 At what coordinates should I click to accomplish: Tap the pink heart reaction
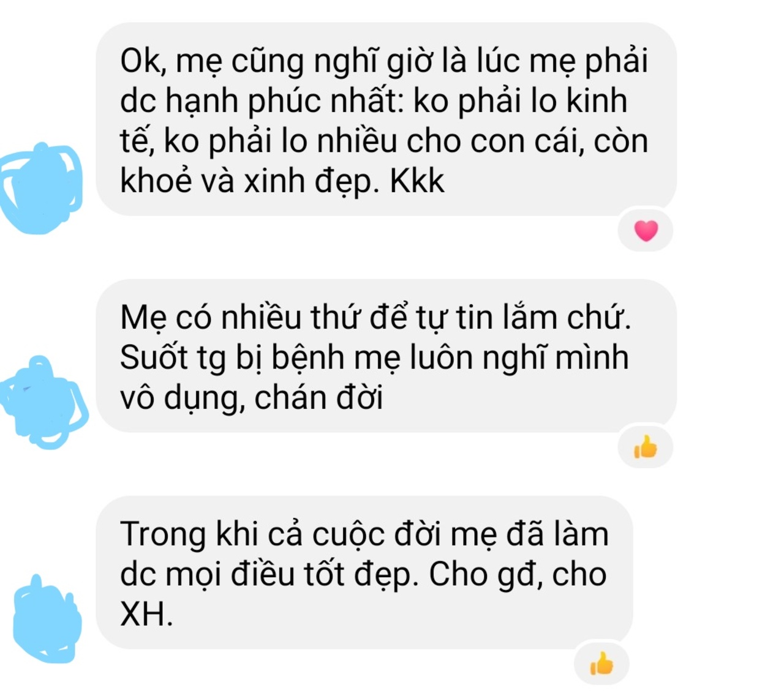pos(646,231)
